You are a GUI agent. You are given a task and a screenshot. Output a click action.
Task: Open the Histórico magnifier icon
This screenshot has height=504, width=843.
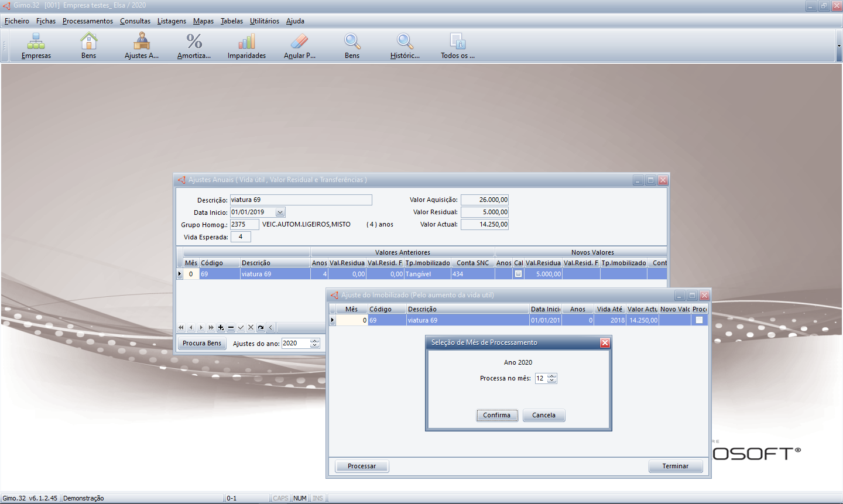pos(405,46)
